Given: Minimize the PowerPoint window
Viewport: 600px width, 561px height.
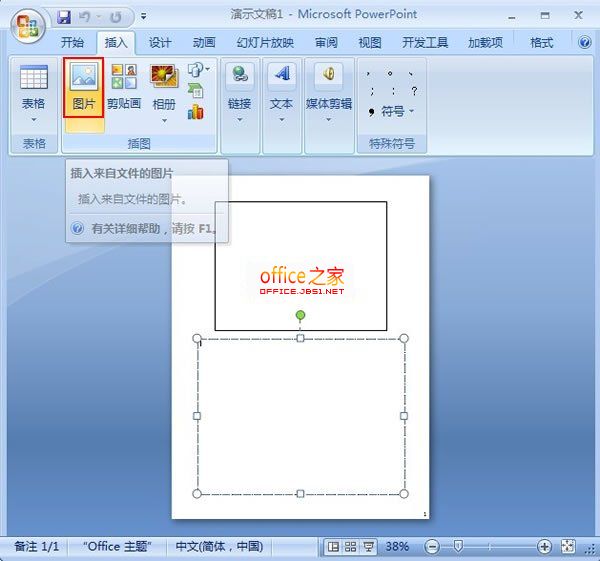Looking at the screenshot, I should click(x=512, y=16).
